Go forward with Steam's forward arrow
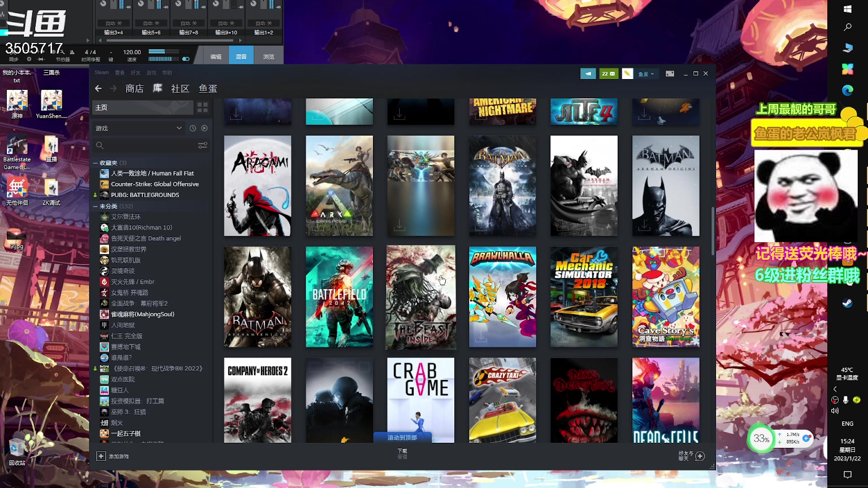This screenshot has width=868, height=488. pyautogui.click(x=113, y=88)
